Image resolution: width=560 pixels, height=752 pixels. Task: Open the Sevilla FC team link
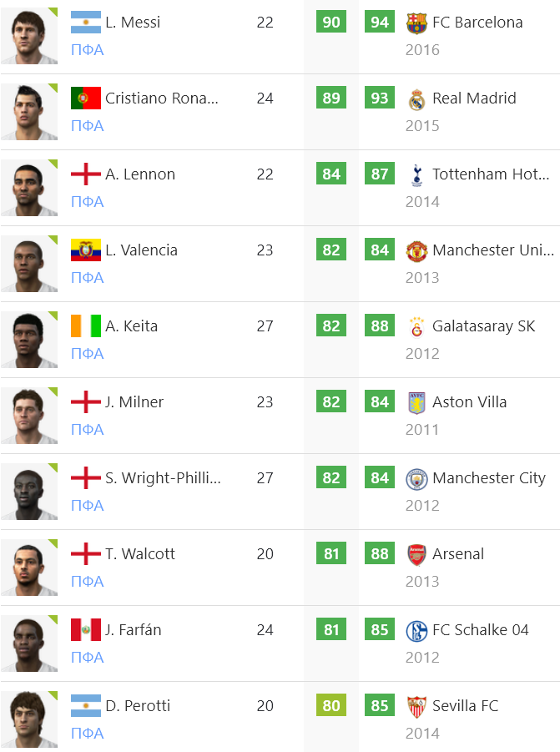465,706
